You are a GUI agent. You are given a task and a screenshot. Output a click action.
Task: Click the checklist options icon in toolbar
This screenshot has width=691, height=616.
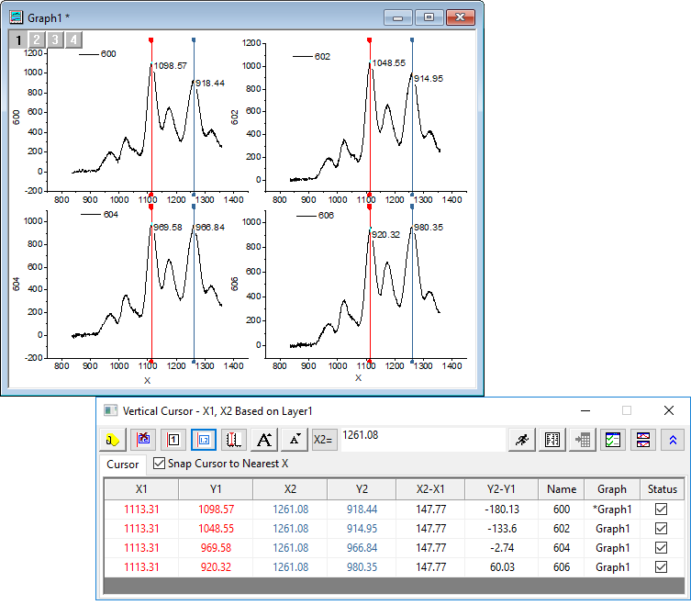point(612,440)
